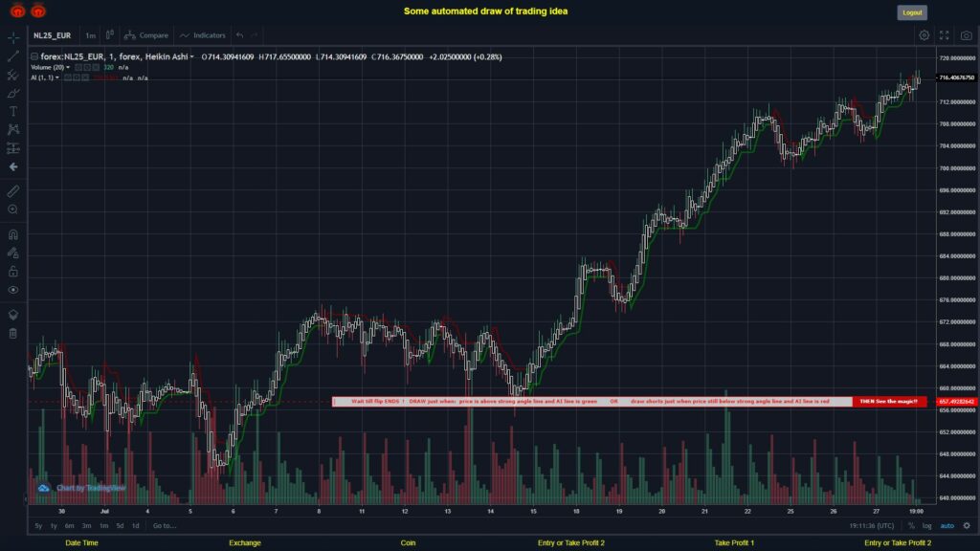Open the pitchfork and Gann tools
This screenshot has height=551, width=980.
[13, 75]
